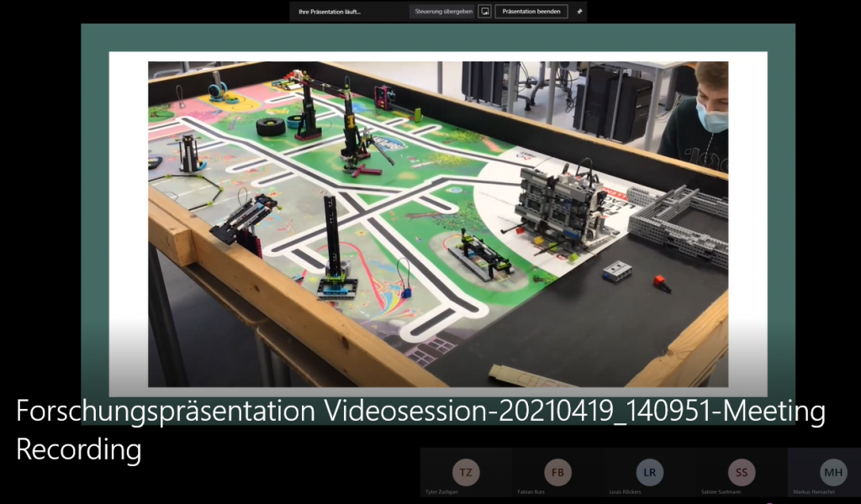Image resolution: width=861 pixels, height=504 pixels.
Task: Click the shared video of the robot table
Action: click(x=437, y=223)
